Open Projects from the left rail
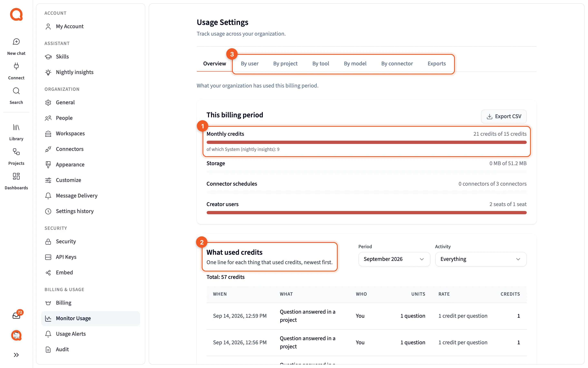Image resolution: width=588 pixels, height=368 pixels. click(x=16, y=157)
